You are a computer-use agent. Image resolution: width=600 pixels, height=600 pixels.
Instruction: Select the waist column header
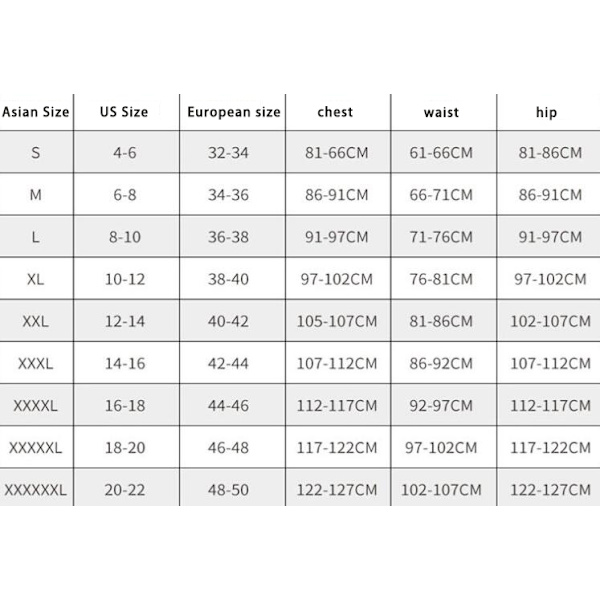[x=441, y=112]
